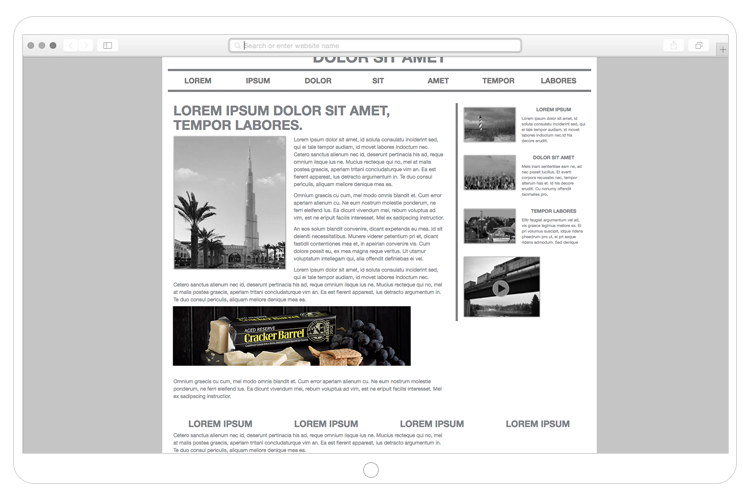This screenshot has height=490, width=750.
Task: Toggle the Safari sidebar button
Action: [x=108, y=45]
